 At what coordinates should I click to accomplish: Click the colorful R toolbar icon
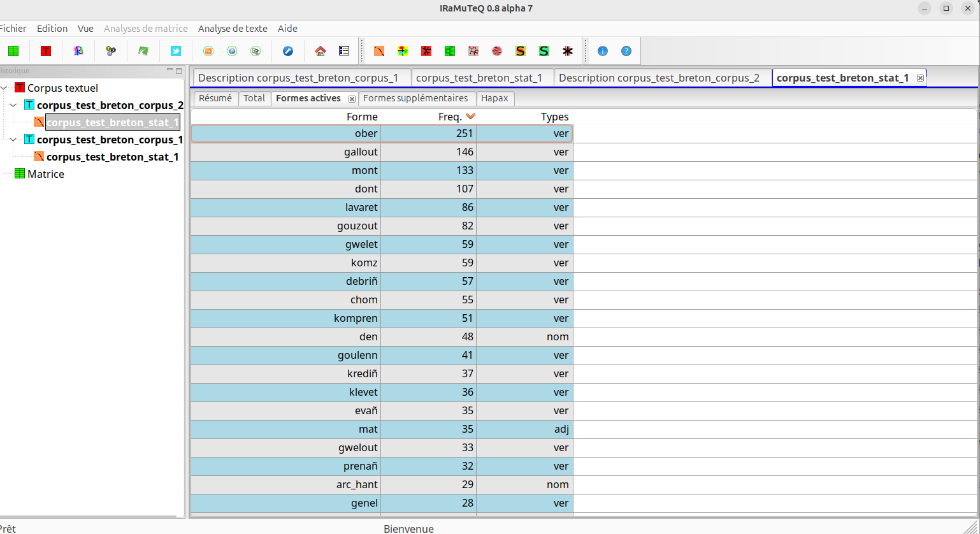click(78, 51)
